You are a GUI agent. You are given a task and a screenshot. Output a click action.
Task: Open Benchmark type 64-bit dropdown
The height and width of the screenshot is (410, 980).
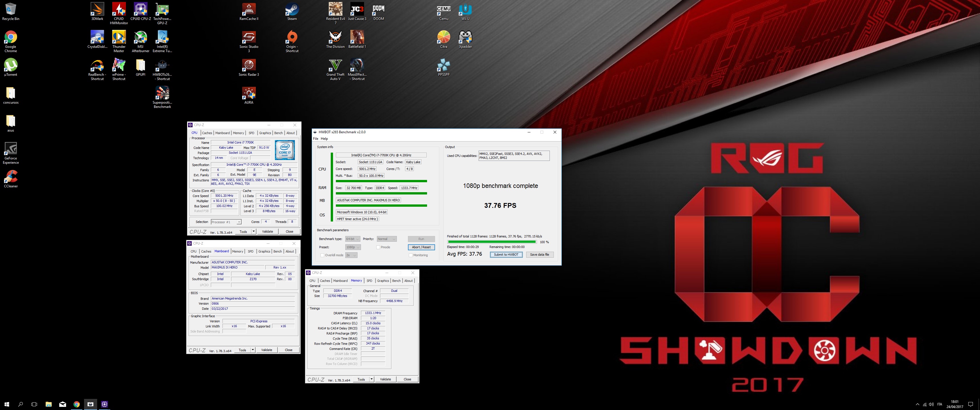coord(352,239)
